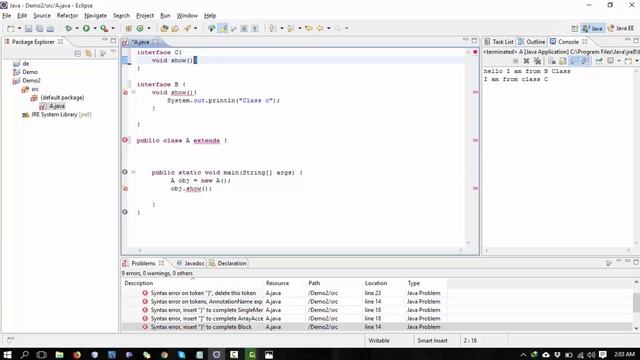Click the error marker beside obj.show()
This screenshot has width=640, height=360.
[125, 189]
